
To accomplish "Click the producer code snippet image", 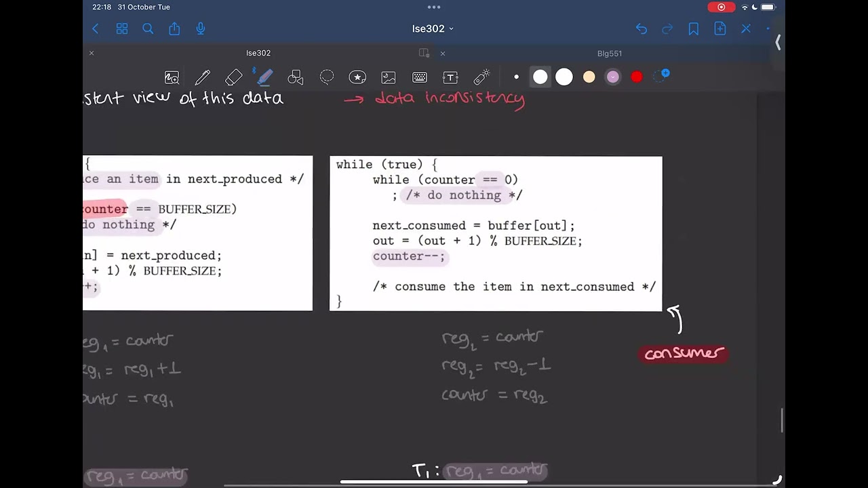I will 197,234.
